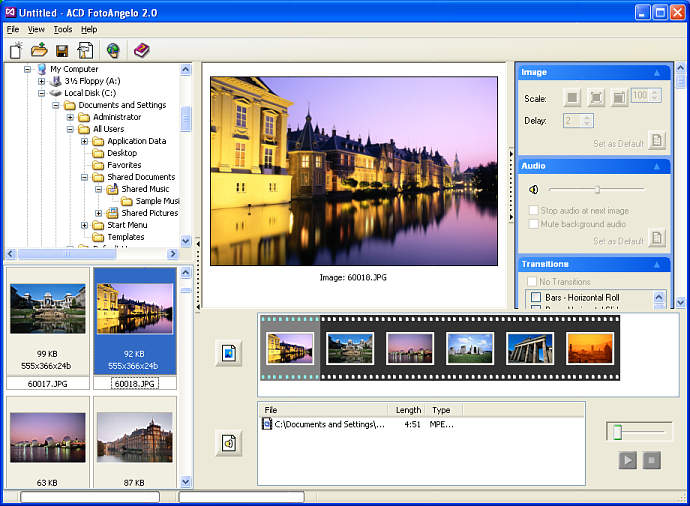Image resolution: width=690 pixels, height=506 pixels.
Task: Save the project with floppy icon
Action: (x=62, y=50)
